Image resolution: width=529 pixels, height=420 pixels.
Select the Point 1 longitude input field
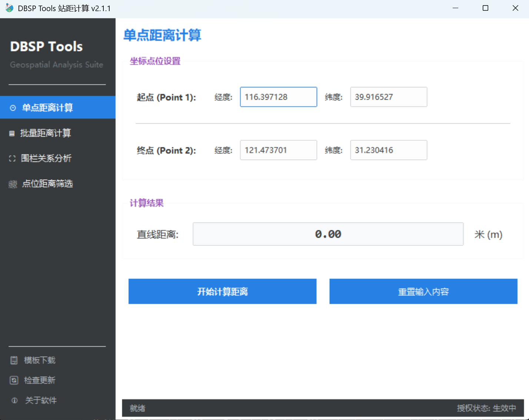point(278,97)
